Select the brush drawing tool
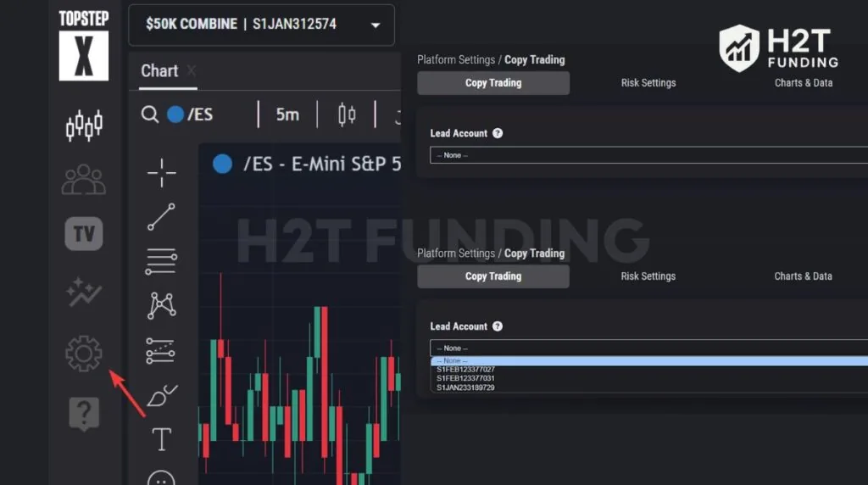The height and width of the screenshot is (485, 868). click(162, 395)
